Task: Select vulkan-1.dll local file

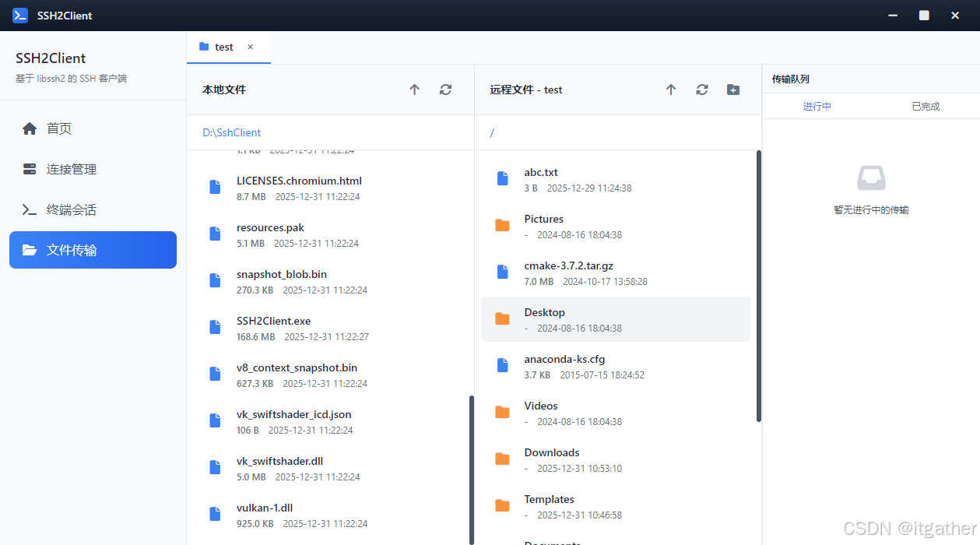Action: [330, 515]
